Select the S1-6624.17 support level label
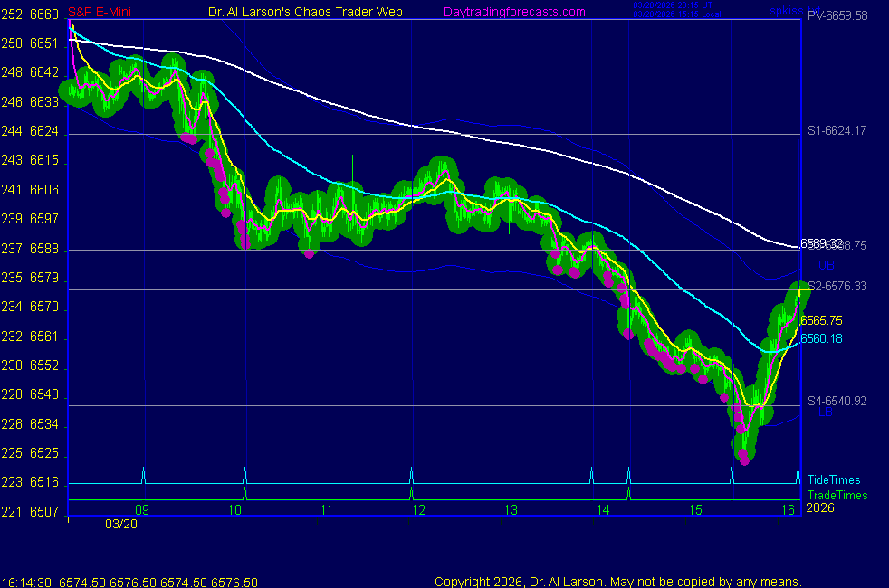This screenshot has width=889, height=588. point(836,131)
